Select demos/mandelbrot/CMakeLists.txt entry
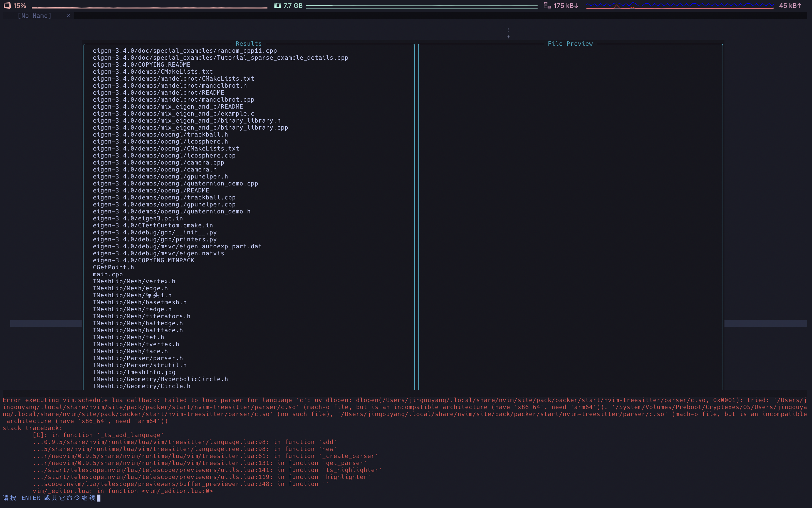Screen dimensions: 812x508 (173, 78)
